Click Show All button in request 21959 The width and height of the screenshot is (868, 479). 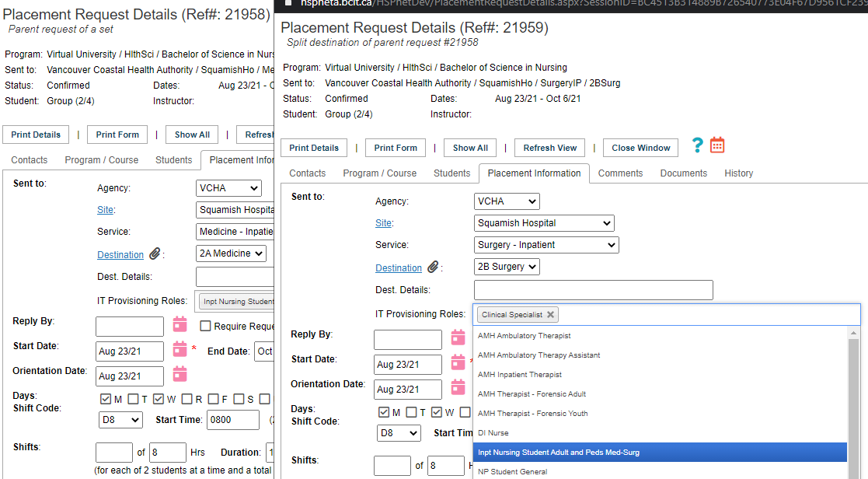coord(471,148)
